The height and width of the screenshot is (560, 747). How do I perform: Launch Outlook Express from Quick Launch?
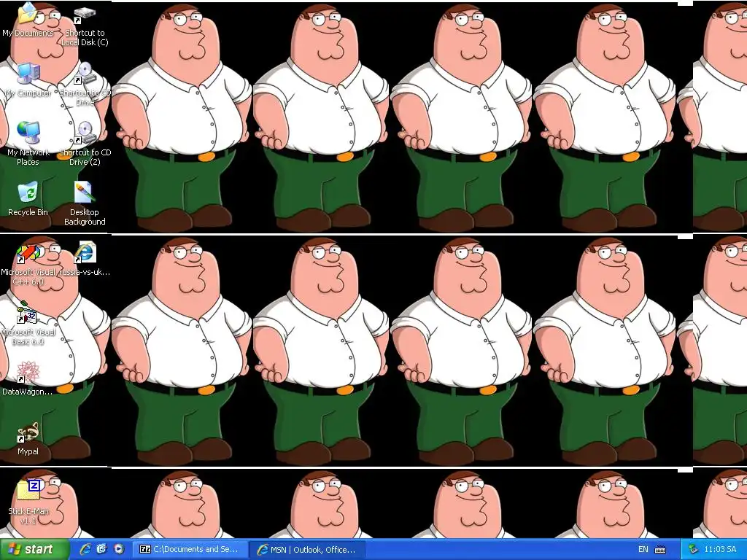(x=101, y=549)
